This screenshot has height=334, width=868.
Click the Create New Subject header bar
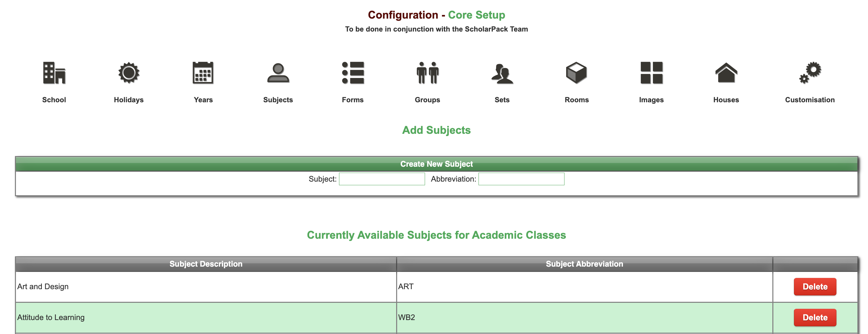coord(436,164)
